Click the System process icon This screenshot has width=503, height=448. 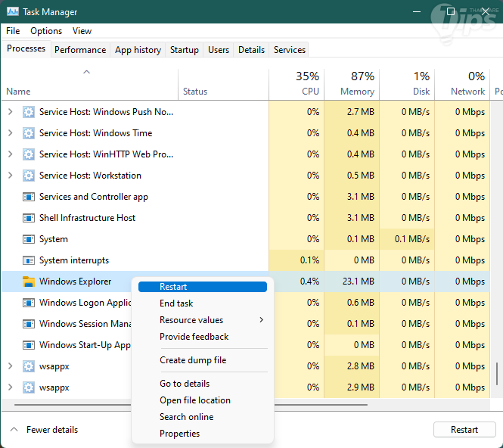(x=29, y=239)
